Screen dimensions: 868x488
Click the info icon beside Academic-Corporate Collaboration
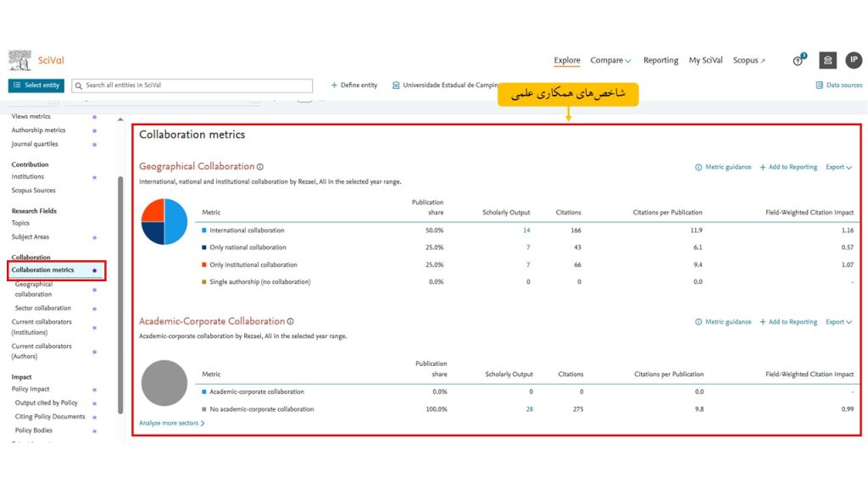pos(291,321)
